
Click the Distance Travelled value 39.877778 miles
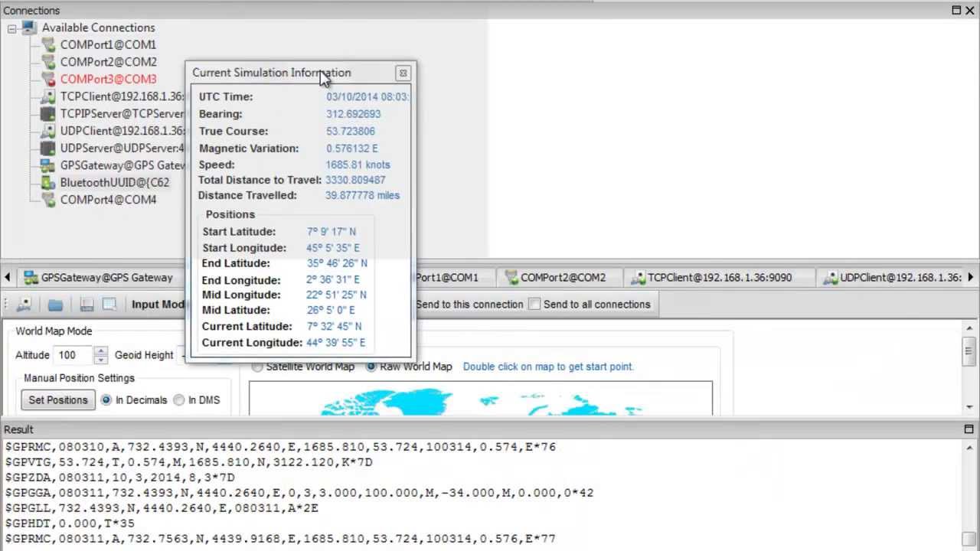pyautogui.click(x=363, y=195)
